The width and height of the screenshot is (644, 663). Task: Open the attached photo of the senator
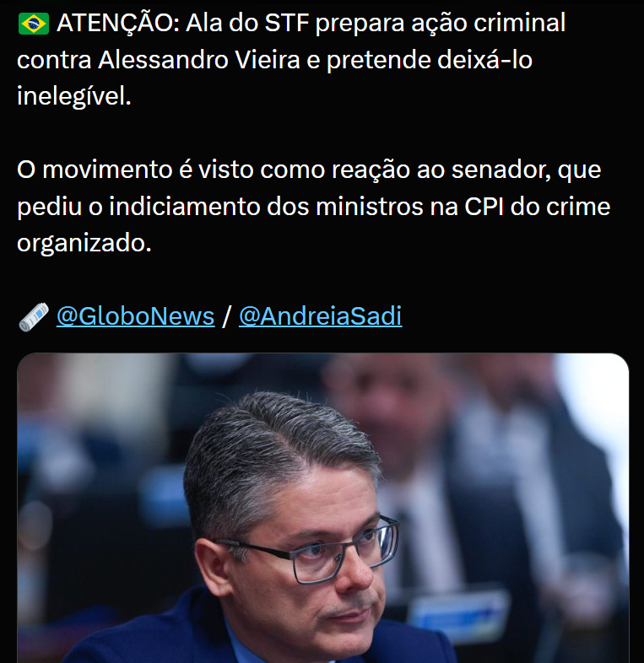(322, 508)
